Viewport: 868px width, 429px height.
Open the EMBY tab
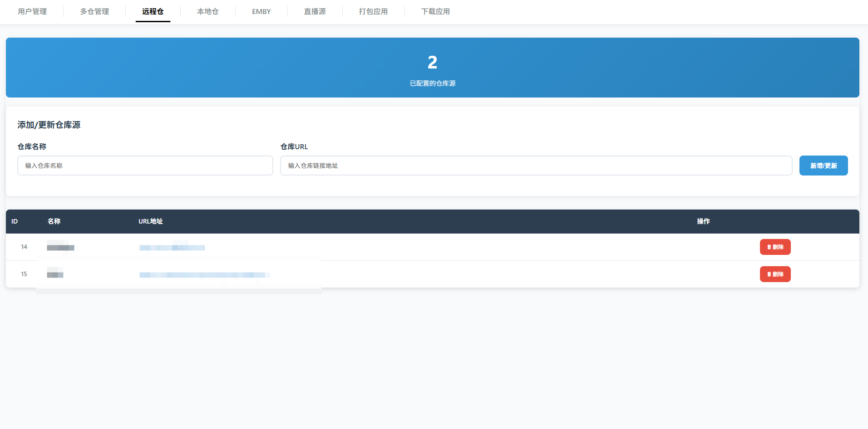(261, 11)
